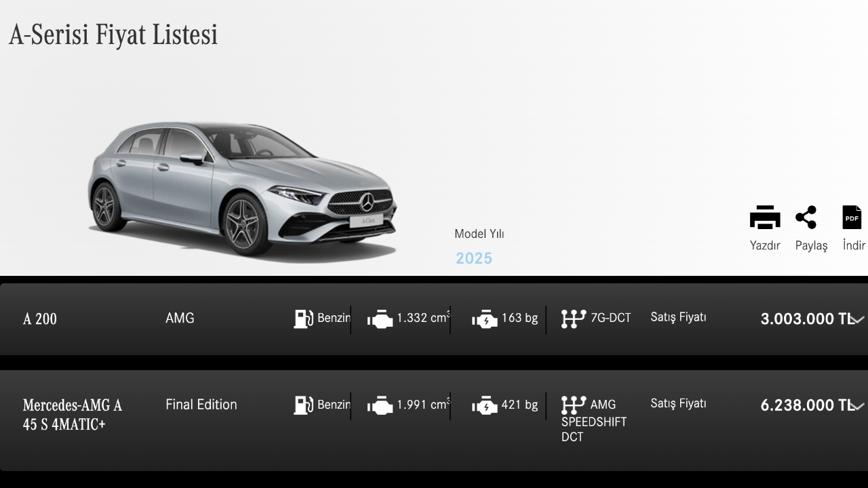Select the Mercedes-AMG A 45 S 4MATIC+ name
The width and height of the screenshot is (868, 488).
(x=73, y=415)
